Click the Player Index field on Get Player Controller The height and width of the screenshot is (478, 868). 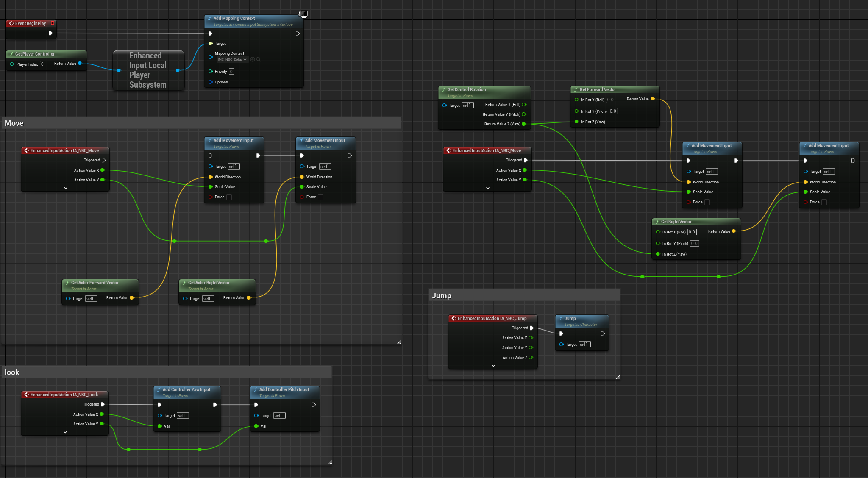[42, 64]
